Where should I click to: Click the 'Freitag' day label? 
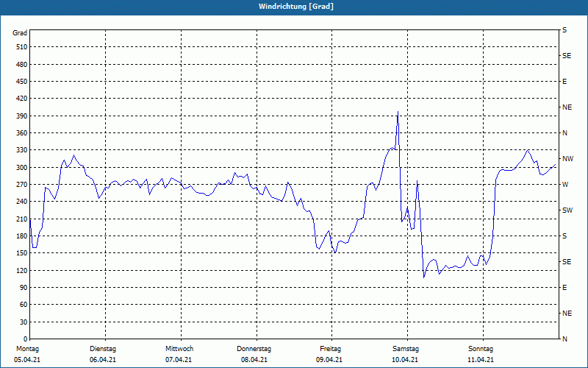(x=330, y=349)
